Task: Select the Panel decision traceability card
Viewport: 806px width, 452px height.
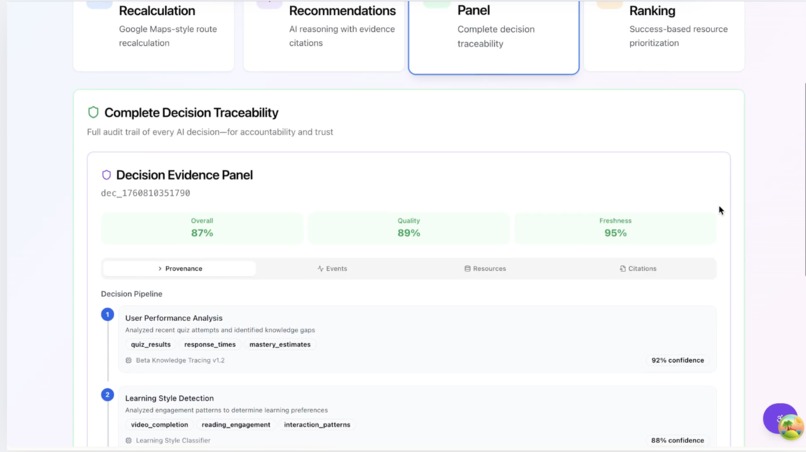Action: (x=494, y=37)
